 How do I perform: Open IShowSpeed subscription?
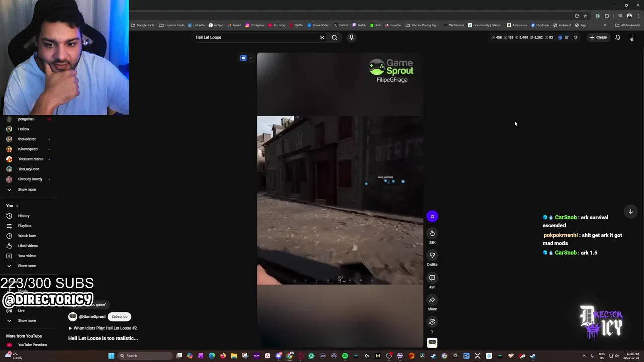[x=28, y=149]
